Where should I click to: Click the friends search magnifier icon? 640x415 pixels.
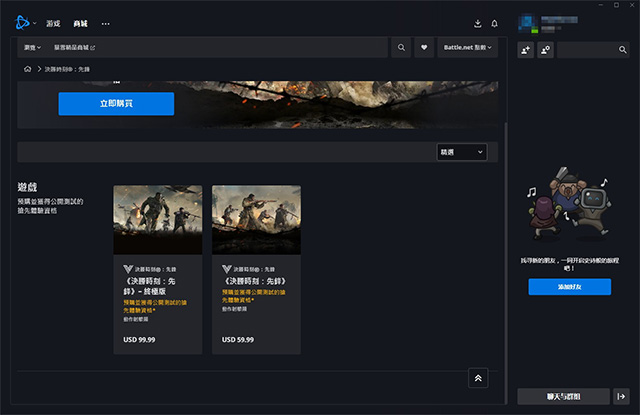click(622, 50)
